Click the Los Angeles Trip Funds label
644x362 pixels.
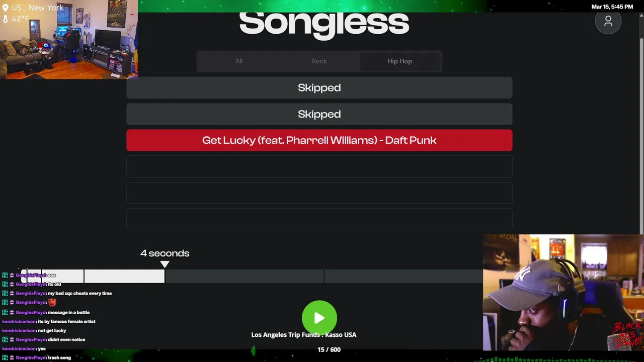point(304,335)
